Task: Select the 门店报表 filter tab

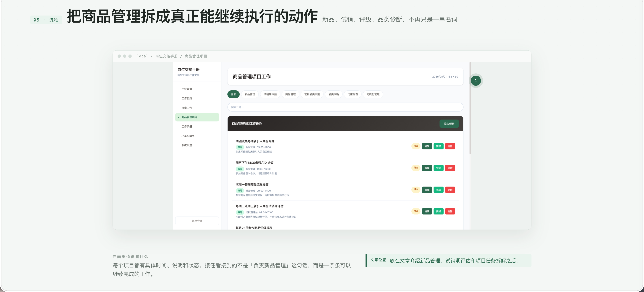Action: 353,94
